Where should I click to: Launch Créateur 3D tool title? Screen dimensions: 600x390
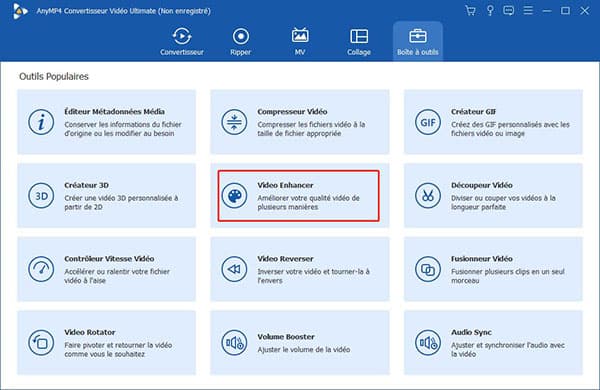86,185
